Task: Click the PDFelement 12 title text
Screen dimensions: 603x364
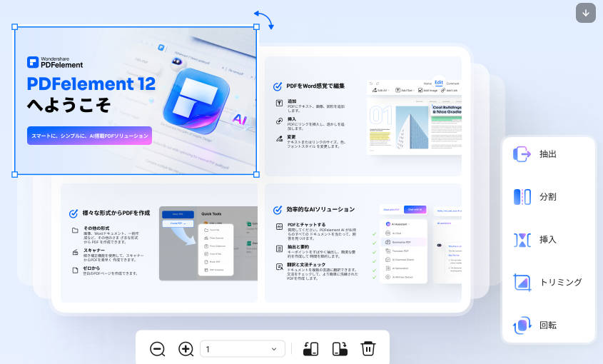Action: pos(91,84)
